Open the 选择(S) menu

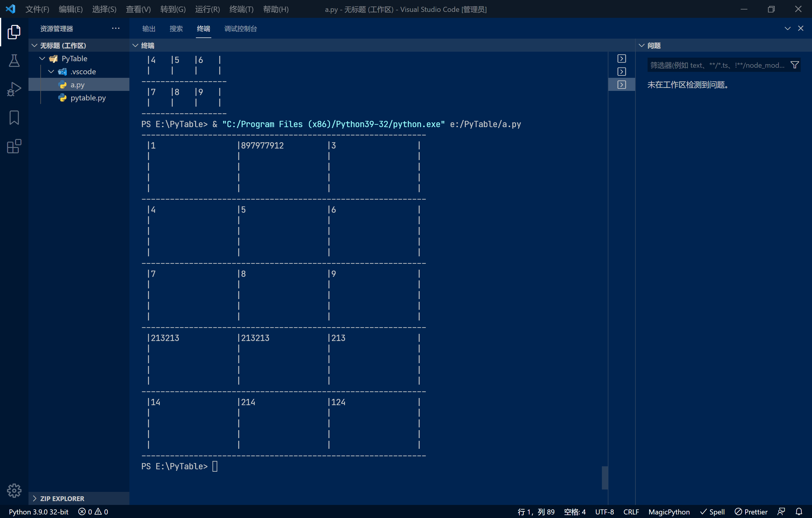[x=104, y=9]
